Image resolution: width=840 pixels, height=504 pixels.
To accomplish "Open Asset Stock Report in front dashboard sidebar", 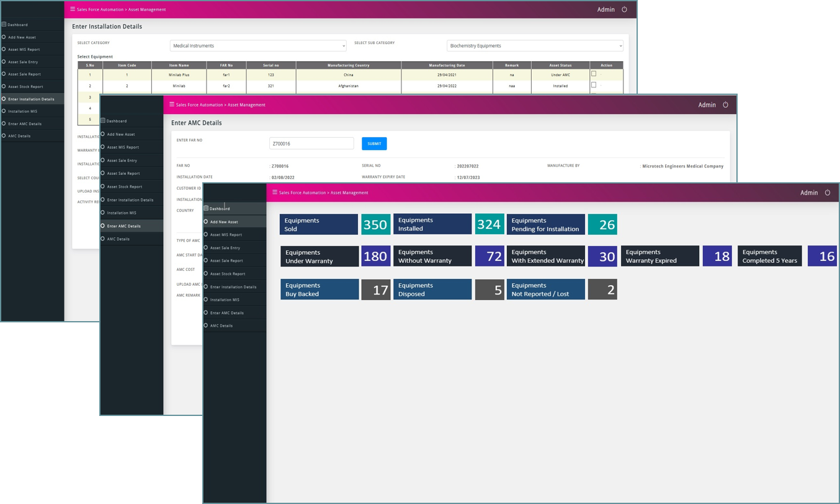I will pos(227,273).
